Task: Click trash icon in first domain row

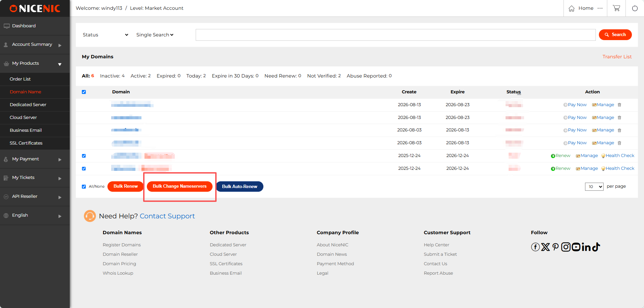Action: (619, 105)
